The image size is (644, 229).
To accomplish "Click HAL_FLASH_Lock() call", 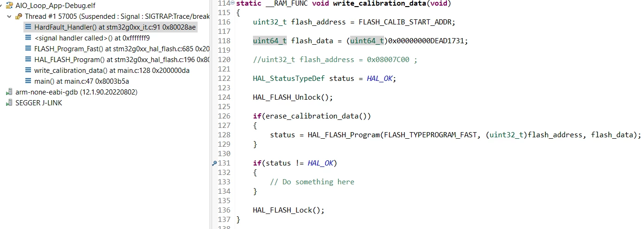I will [289, 210].
